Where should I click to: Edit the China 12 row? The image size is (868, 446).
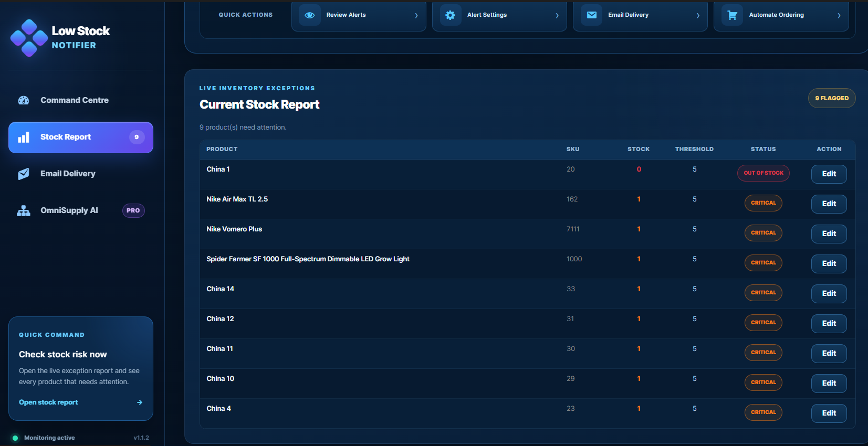pyautogui.click(x=829, y=324)
